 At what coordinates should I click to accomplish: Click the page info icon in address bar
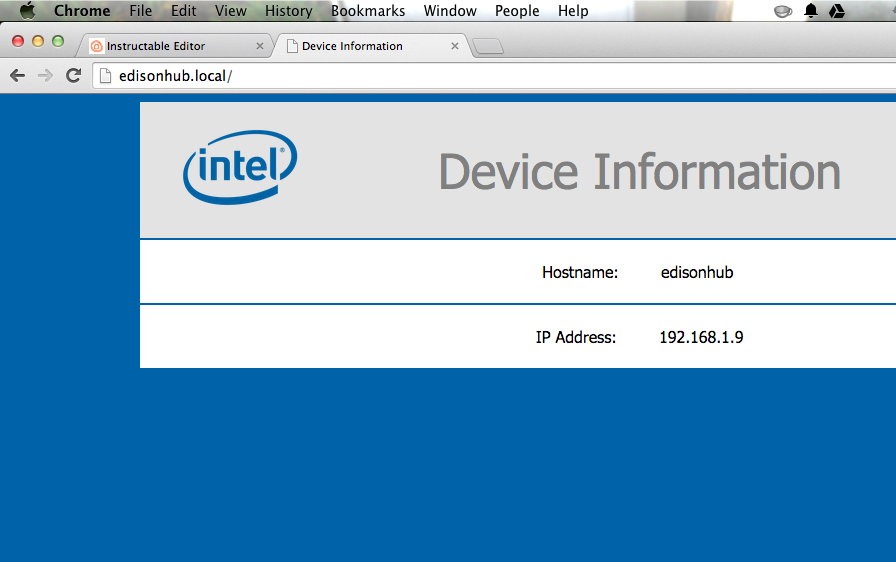pos(105,75)
